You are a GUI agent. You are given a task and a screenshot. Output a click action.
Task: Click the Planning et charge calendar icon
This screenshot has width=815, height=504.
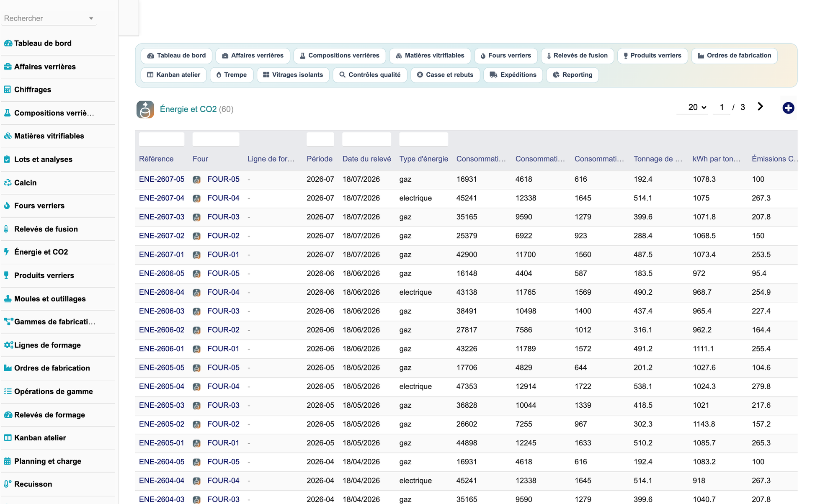tap(8, 461)
